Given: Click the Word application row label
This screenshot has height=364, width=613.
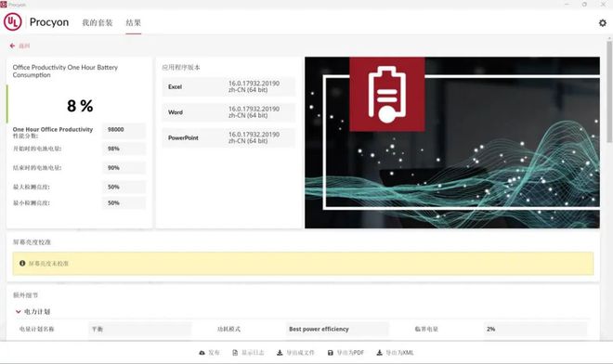Looking at the screenshot, I should (176, 112).
